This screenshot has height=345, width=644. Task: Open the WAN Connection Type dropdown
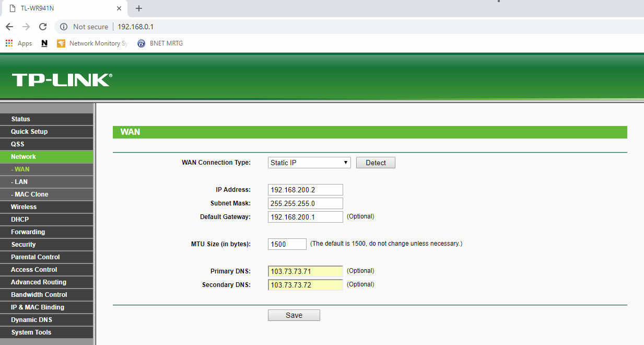point(309,163)
